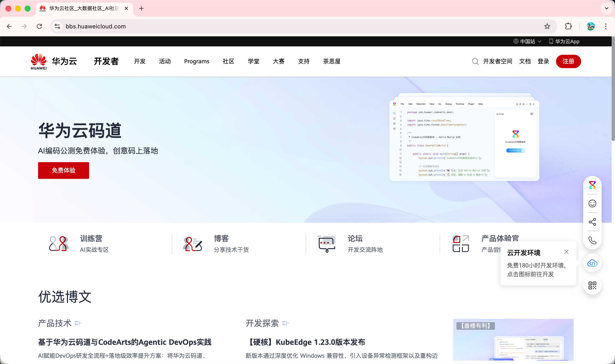
Task: Open the Programs navigation menu item
Action: coord(197,61)
